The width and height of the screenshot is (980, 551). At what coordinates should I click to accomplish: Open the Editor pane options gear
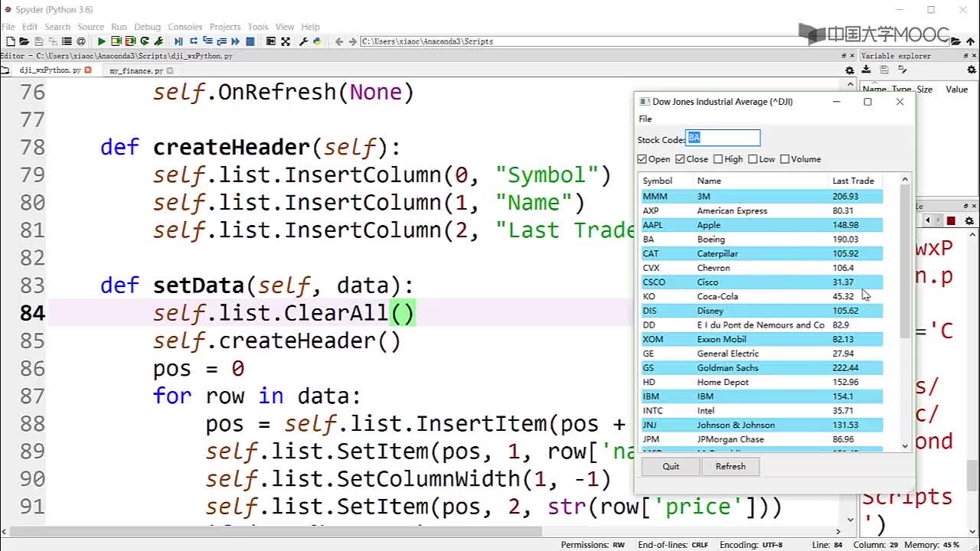pyautogui.click(x=849, y=70)
